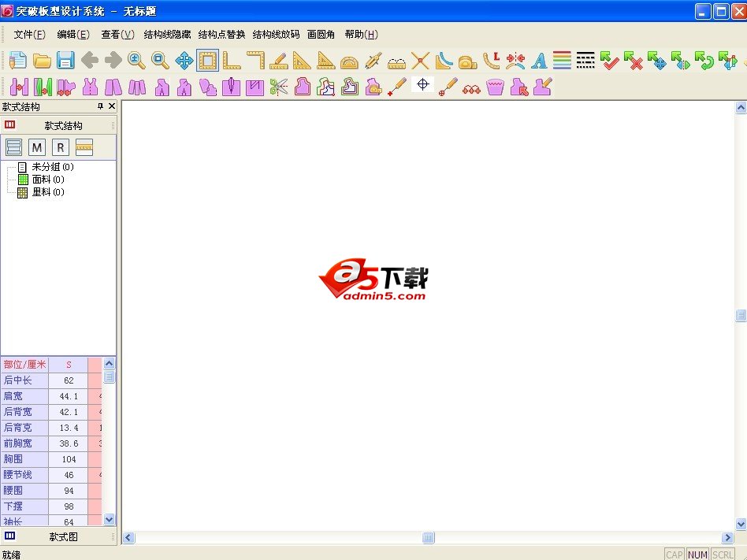The width and height of the screenshot is (747, 560).
Task: Select the scissors cut tool
Action: click(278, 87)
